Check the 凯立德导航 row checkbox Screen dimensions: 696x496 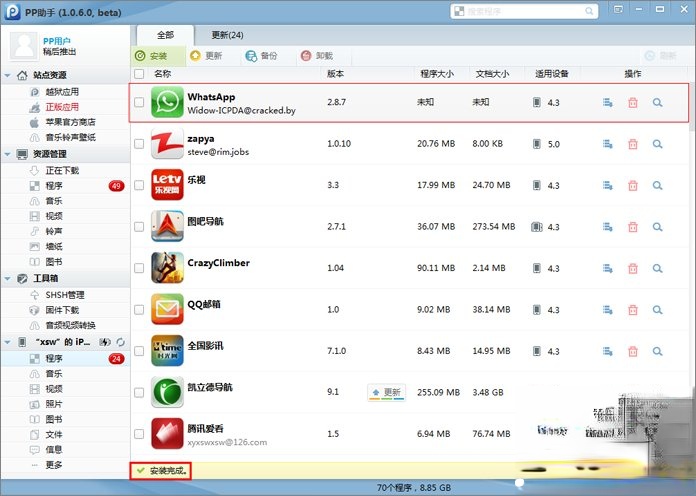pyautogui.click(x=139, y=392)
